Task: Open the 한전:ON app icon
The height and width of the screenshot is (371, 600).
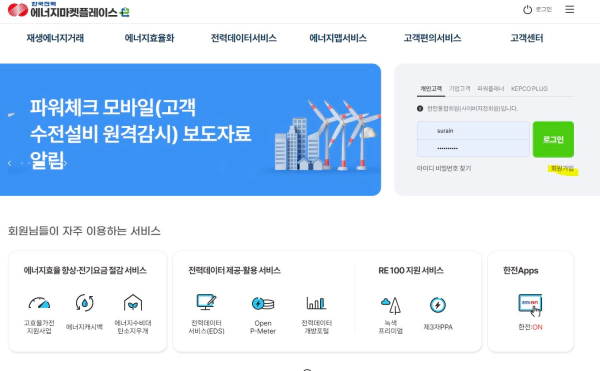Action: pos(530,305)
